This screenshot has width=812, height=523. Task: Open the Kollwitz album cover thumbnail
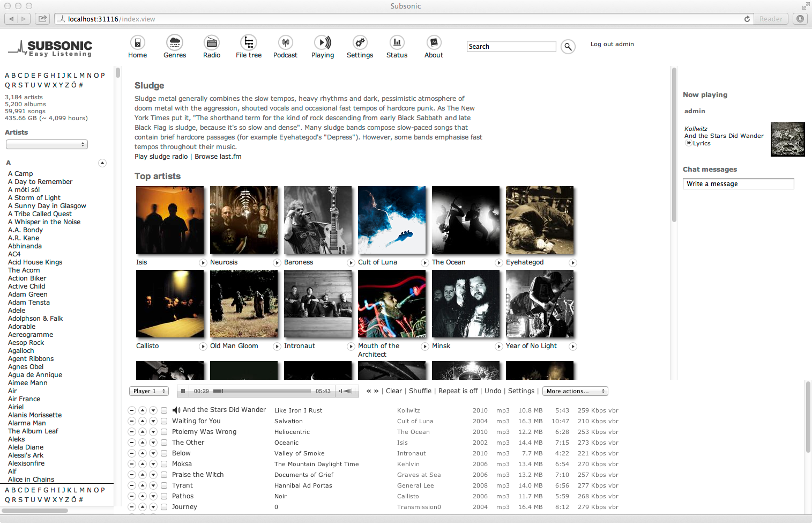(788, 139)
